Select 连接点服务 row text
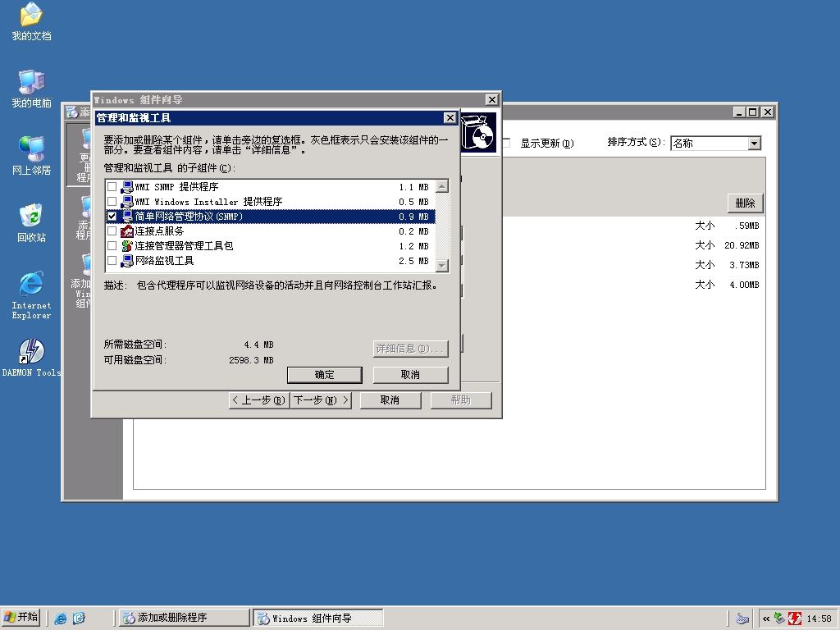The height and width of the screenshot is (630, 840). point(160,231)
